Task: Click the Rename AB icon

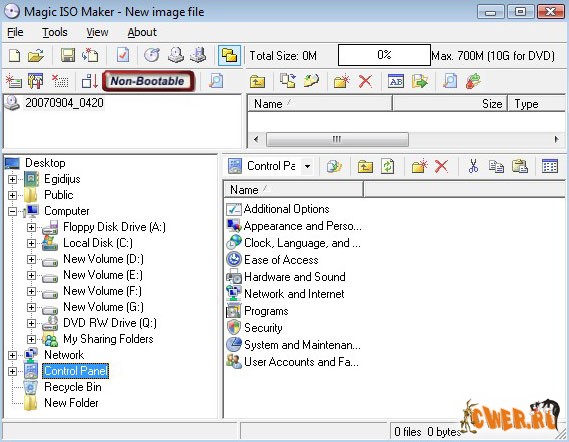Action: [x=396, y=81]
